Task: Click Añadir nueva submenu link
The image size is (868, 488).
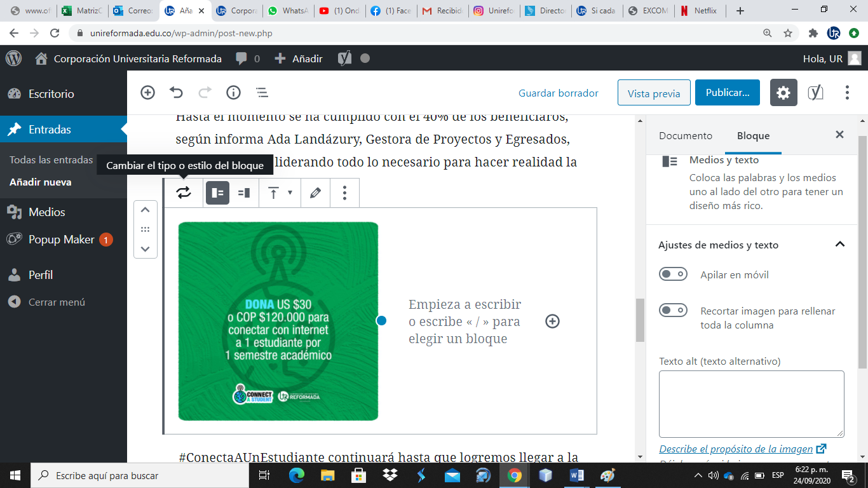Action: tap(40, 182)
